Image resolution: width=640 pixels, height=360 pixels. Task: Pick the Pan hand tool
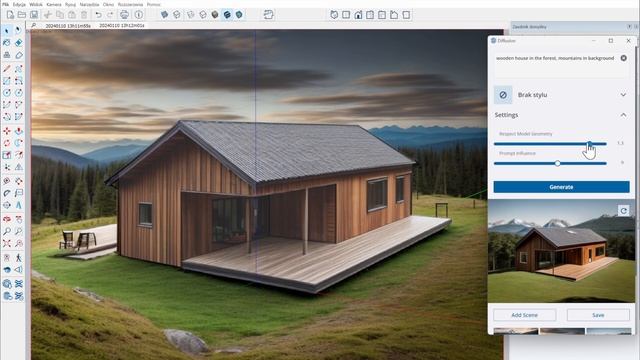click(x=18, y=219)
